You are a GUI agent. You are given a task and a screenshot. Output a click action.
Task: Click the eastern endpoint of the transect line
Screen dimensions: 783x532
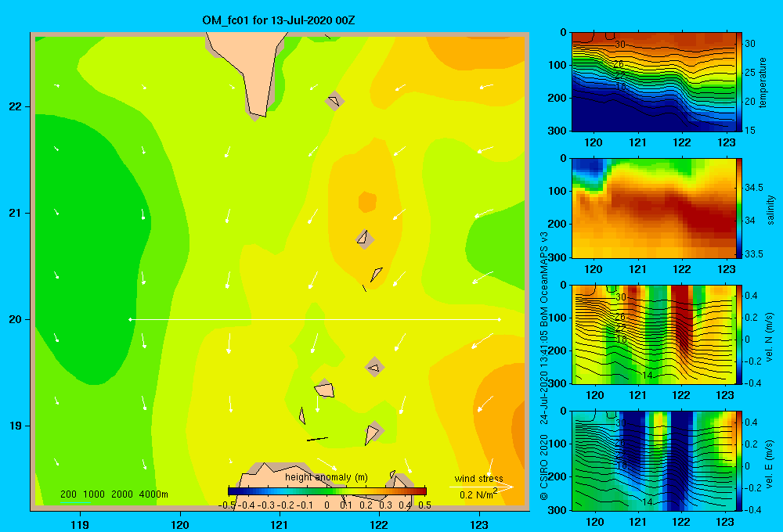(499, 319)
